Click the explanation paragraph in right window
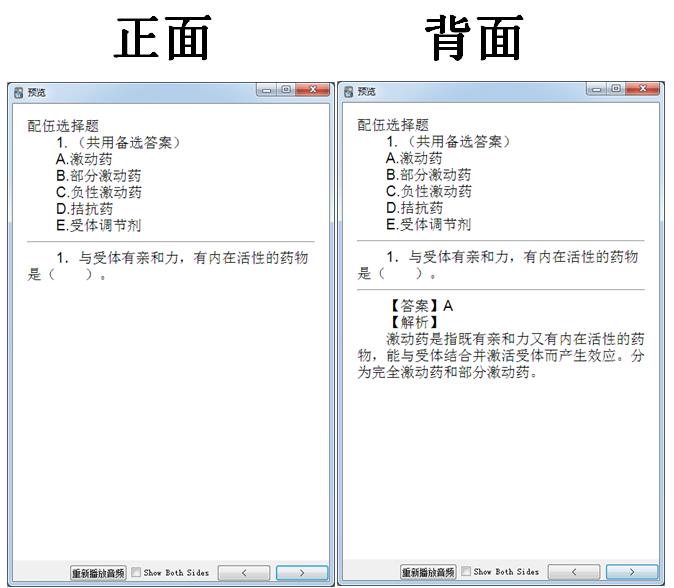This screenshot has width=674, height=588. [501, 355]
